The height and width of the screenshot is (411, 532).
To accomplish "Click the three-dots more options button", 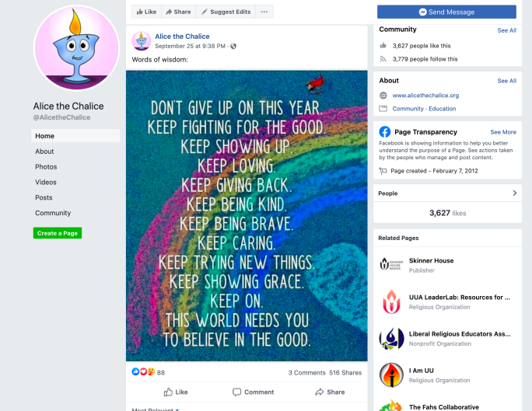I will [264, 12].
